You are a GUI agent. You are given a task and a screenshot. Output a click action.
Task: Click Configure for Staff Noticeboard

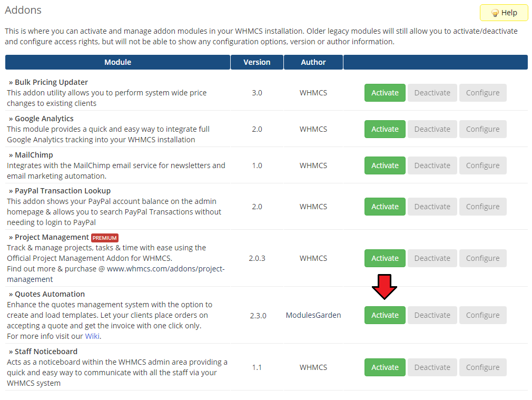(x=483, y=367)
